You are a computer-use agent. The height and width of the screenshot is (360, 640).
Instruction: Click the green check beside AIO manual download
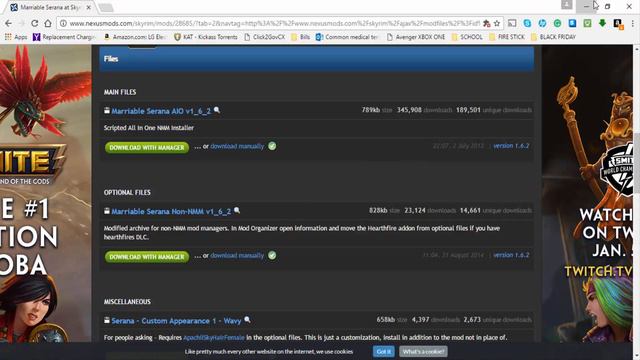point(272,146)
